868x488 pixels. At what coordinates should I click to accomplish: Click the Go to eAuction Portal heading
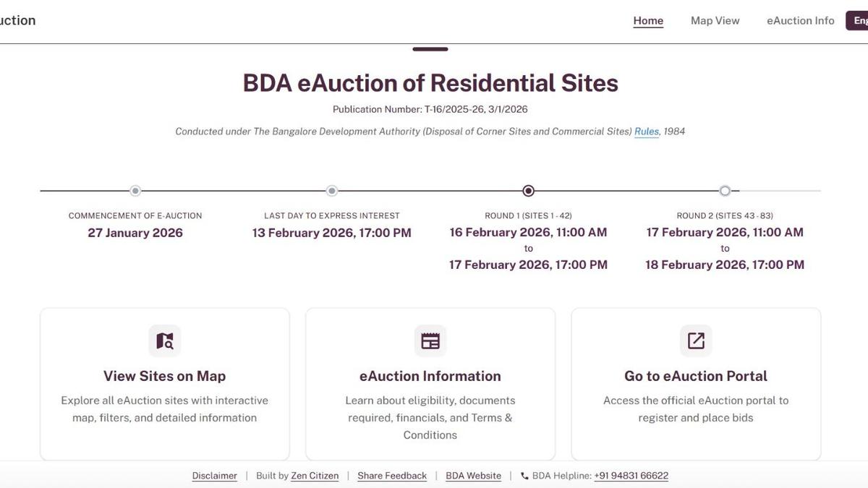point(696,376)
